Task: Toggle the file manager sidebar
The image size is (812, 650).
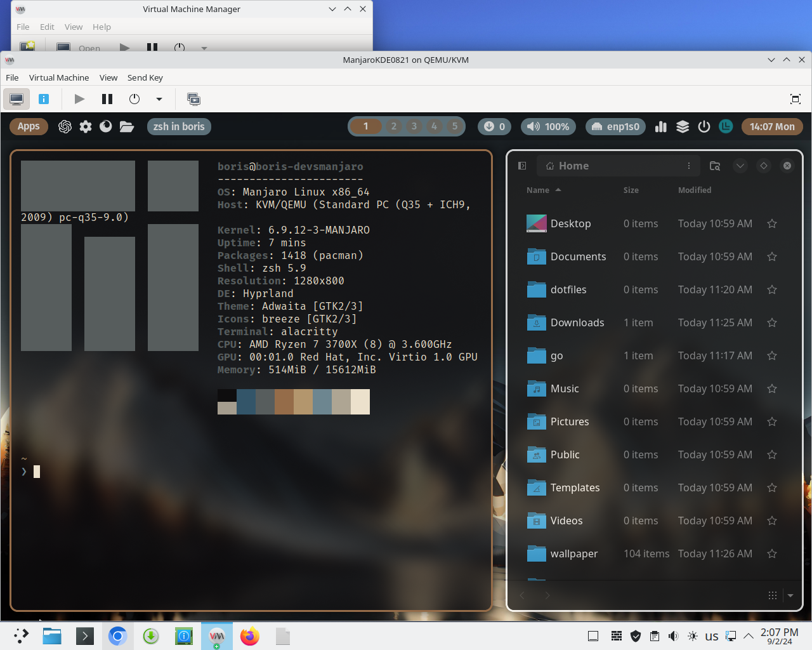Action: point(522,166)
